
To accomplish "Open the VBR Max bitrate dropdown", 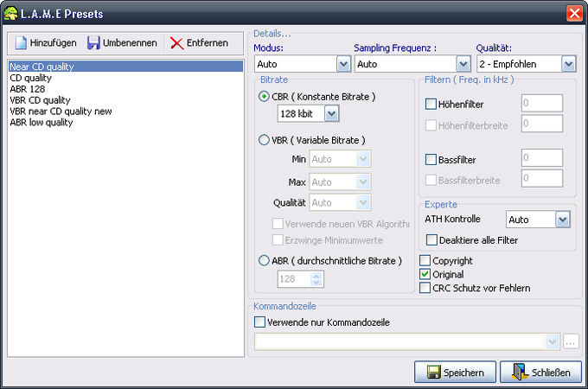I will click(x=362, y=182).
